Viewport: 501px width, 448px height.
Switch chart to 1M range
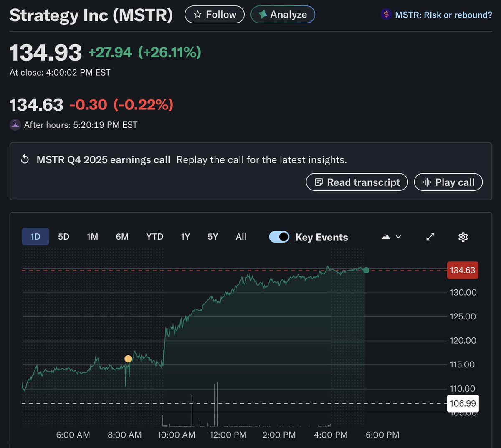point(92,237)
